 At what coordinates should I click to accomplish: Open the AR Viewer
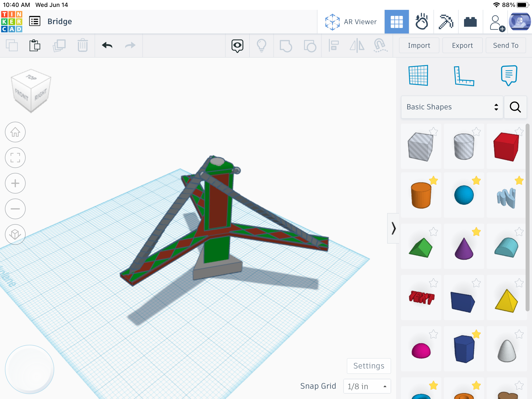click(351, 22)
